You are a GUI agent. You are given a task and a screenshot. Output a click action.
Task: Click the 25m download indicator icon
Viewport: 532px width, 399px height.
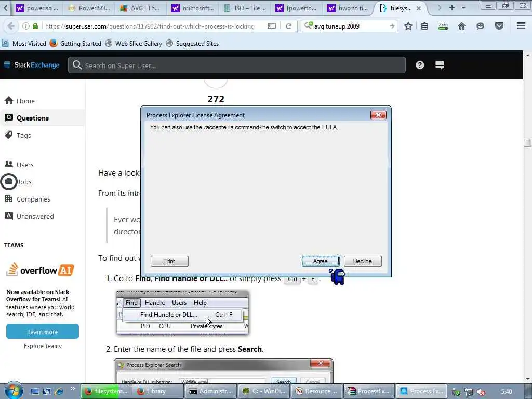[443, 26]
